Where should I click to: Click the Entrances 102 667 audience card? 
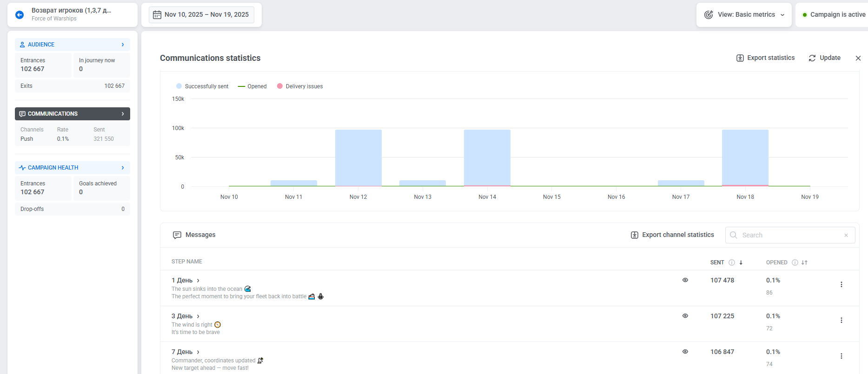(x=43, y=65)
